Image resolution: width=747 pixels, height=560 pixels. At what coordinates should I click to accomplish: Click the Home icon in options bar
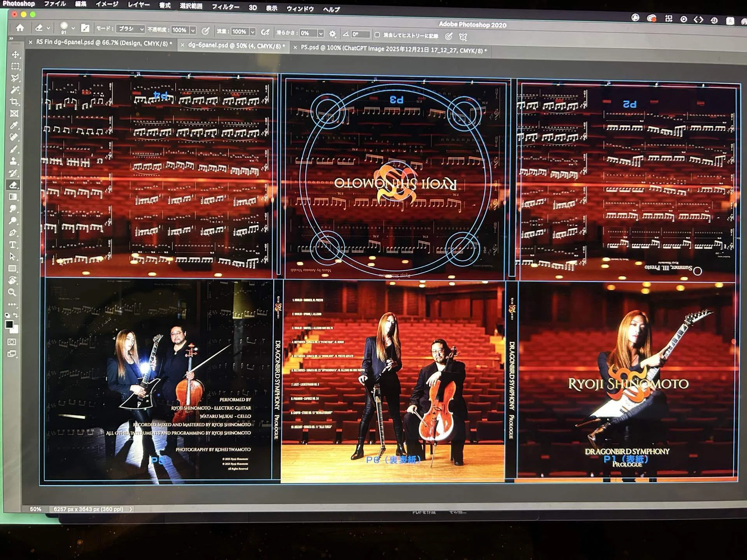(20, 28)
